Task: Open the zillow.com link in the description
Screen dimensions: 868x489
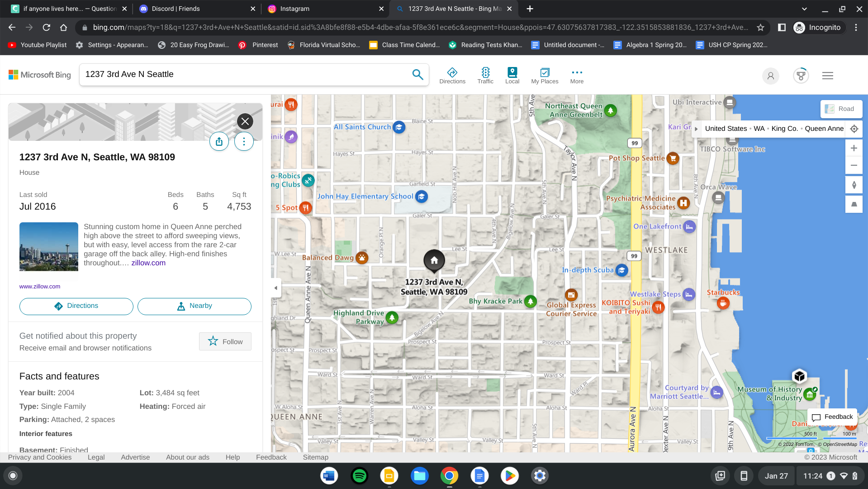Action: point(148,263)
